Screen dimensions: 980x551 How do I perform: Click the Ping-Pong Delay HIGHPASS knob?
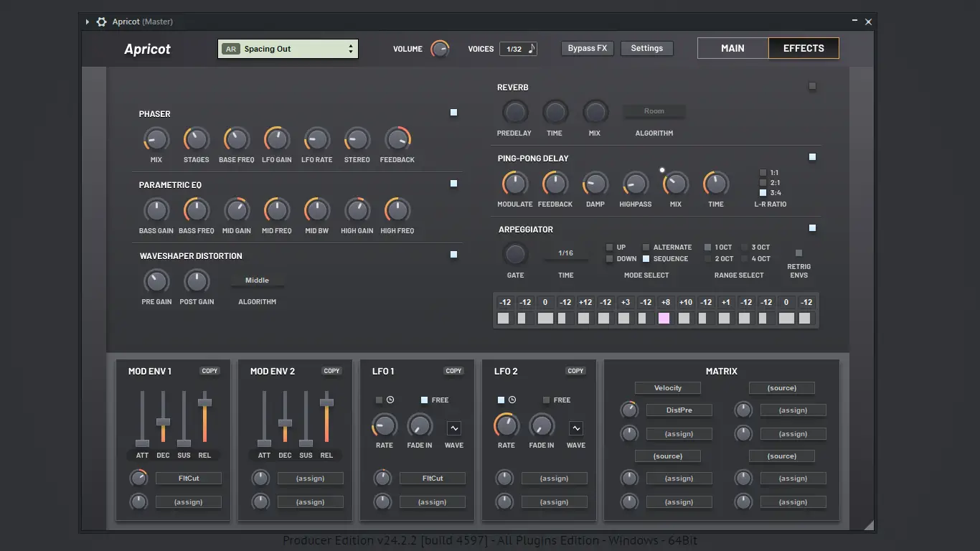[636, 184]
